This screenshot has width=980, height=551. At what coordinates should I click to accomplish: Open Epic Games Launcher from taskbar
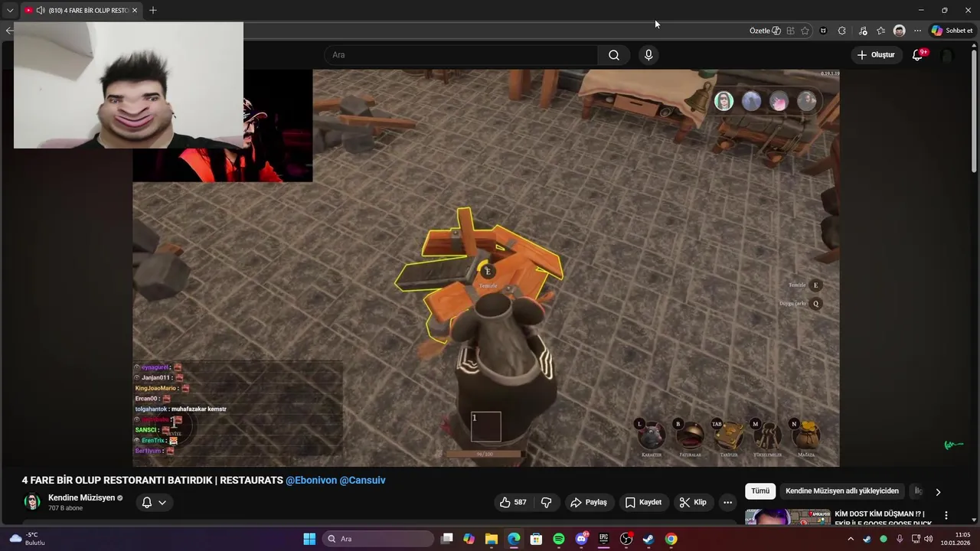[603, 539]
